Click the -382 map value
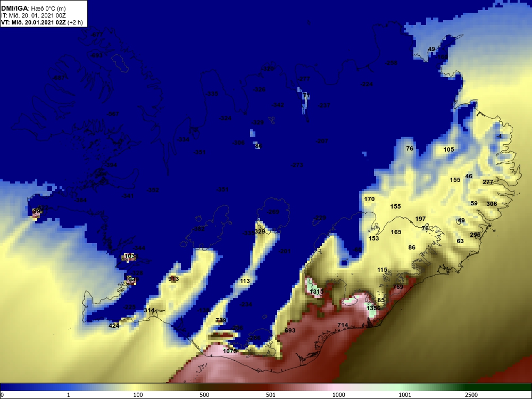Screen dimensions: 532x399 click(199, 229)
